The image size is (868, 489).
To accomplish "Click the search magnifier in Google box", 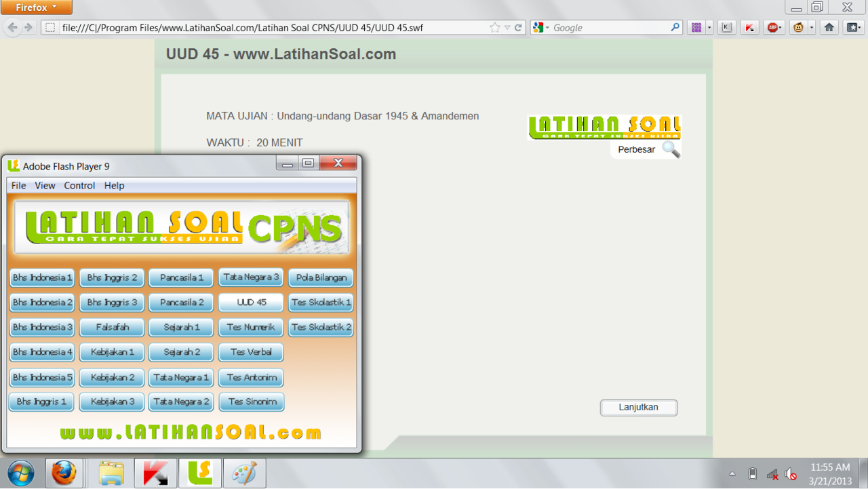I will pyautogui.click(x=675, y=28).
